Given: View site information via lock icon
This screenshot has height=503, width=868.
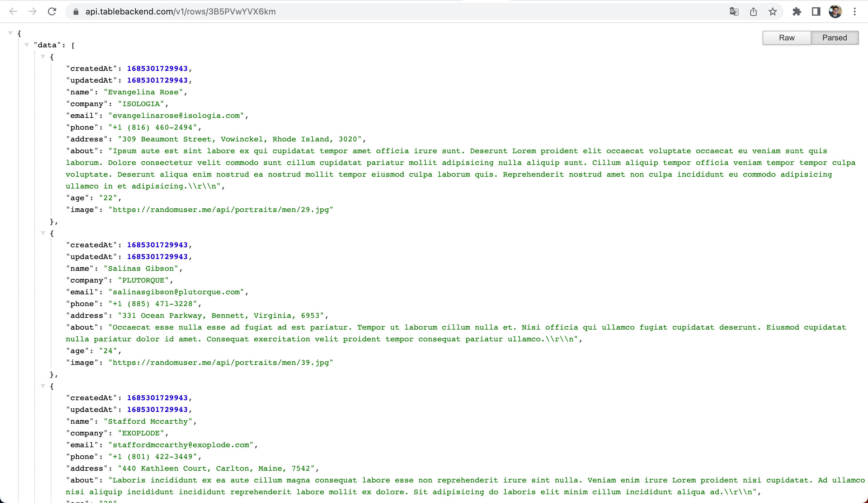Looking at the screenshot, I should click(x=76, y=12).
